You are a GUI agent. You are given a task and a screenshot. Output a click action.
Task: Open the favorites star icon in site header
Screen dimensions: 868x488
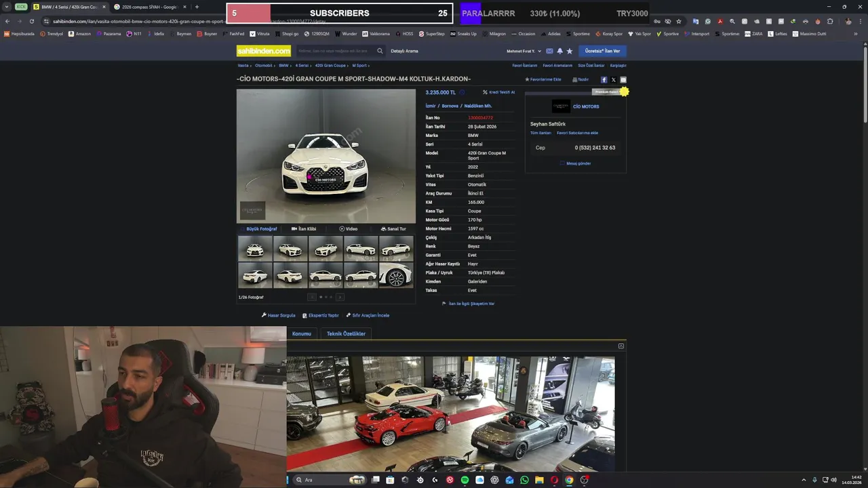click(x=570, y=51)
